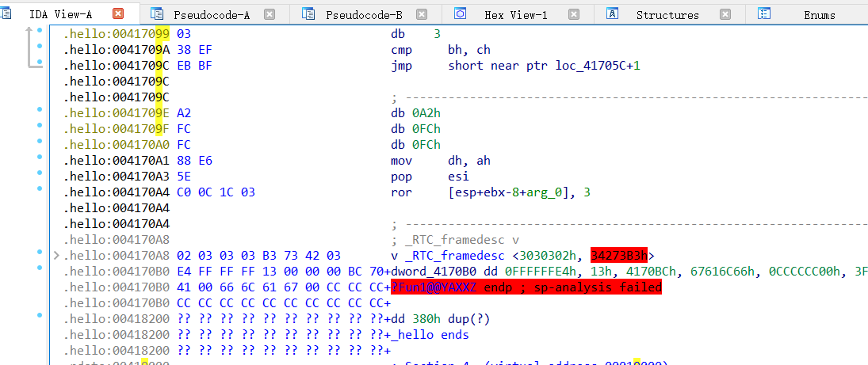868x365 pixels.
Task: Open the Structures tab
Action: click(x=667, y=15)
